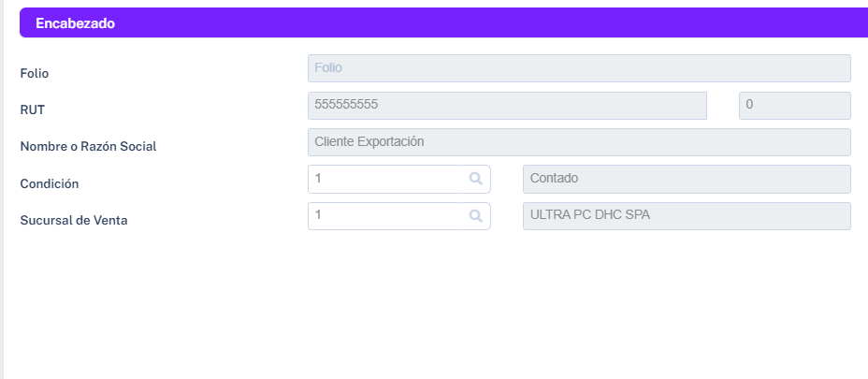Select the Contado description field
The height and width of the screenshot is (379, 868).
point(687,179)
